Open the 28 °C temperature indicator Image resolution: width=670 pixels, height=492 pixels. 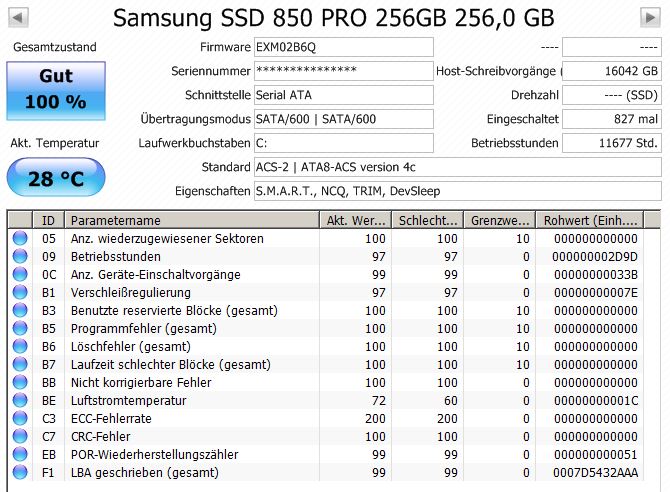(x=56, y=177)
